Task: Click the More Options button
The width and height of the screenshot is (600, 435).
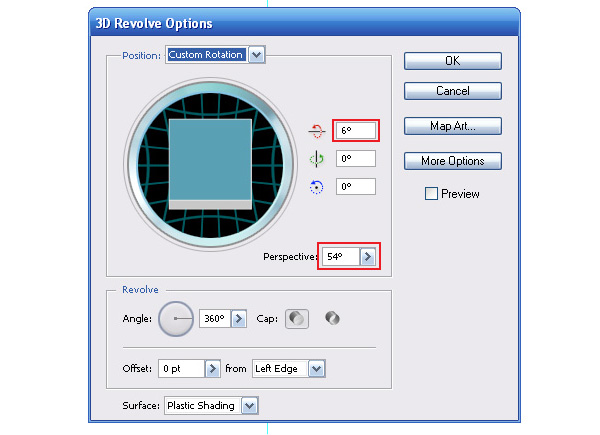Action: click(453, 161)
